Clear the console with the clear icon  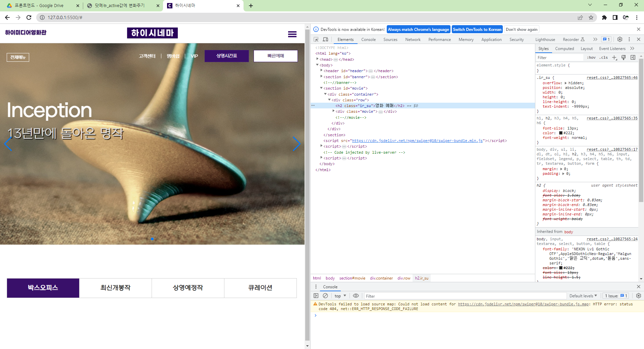click(325, 296)
